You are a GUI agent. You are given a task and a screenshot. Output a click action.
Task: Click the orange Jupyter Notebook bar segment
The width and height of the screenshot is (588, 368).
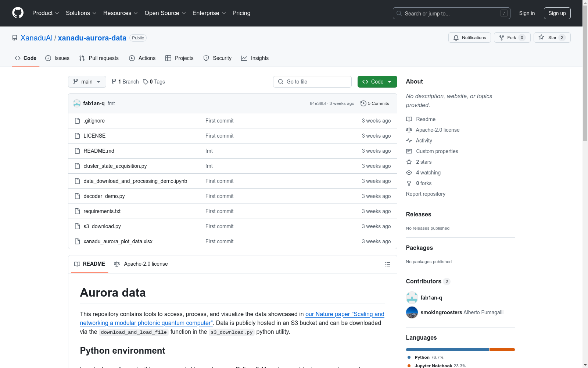click(502, 350)
